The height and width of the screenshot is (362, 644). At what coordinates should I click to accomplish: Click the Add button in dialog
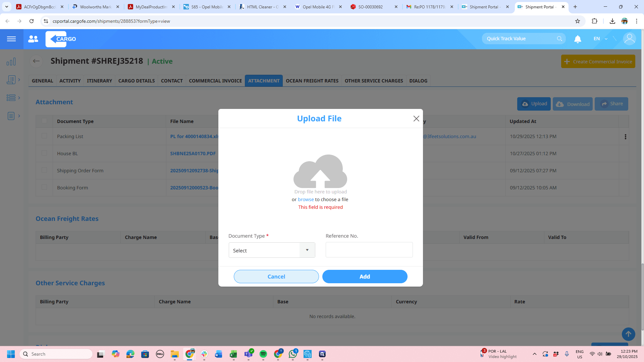click(x=365, y=277)
